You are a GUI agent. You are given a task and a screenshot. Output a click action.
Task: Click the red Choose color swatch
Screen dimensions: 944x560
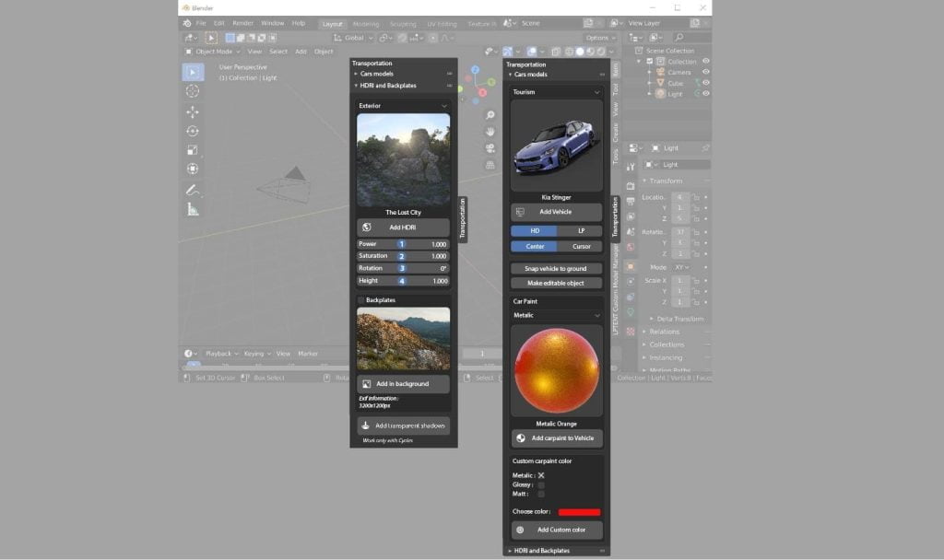click(579, 512)
